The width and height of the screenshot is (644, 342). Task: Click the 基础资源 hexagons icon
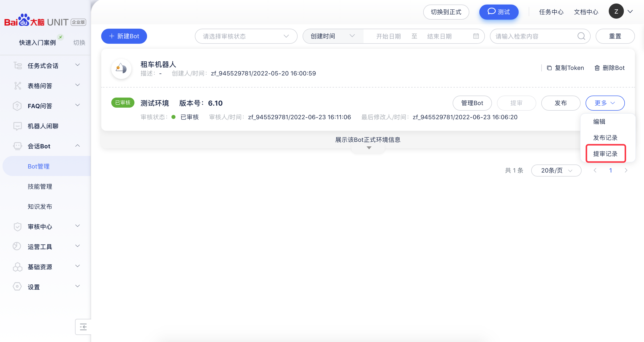[x=17, y=267]
